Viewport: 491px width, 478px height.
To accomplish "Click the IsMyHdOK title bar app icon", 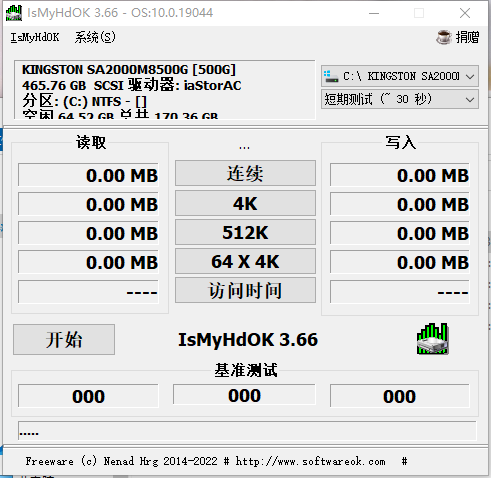I will [x=14, y=13].
